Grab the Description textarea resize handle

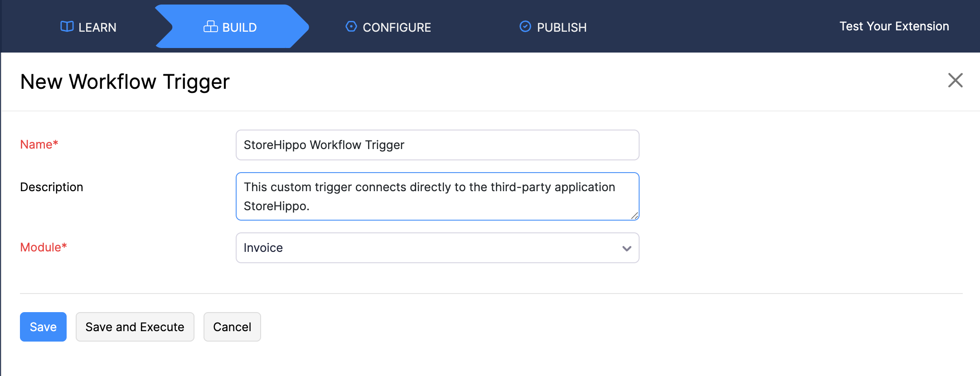click(635, 216)
